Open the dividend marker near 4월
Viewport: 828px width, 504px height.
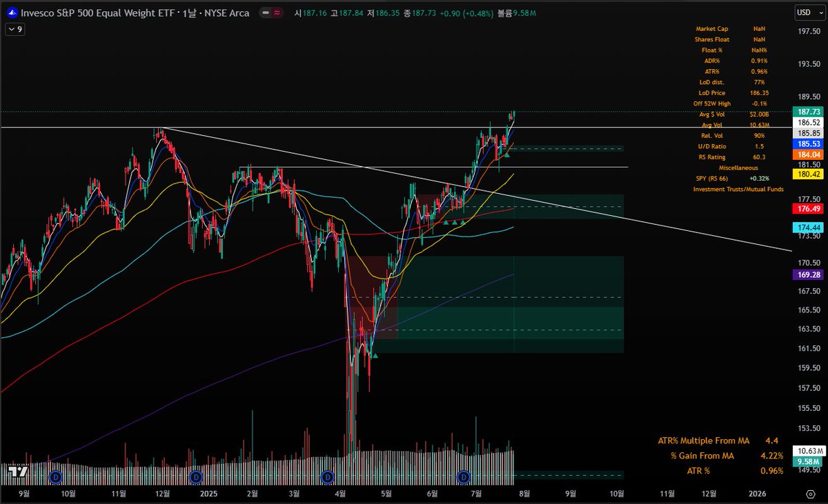(x=328, y=476)
